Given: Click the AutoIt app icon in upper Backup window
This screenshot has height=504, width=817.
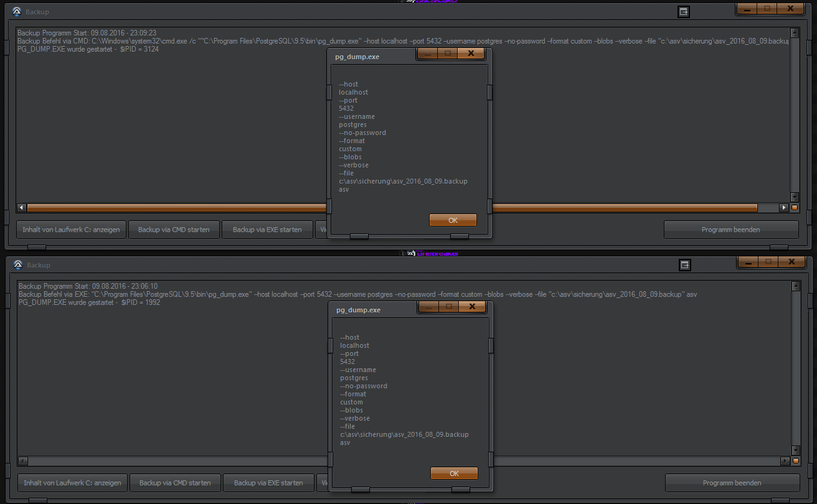Looking at the screenshot, I should (x=17, y=12).
